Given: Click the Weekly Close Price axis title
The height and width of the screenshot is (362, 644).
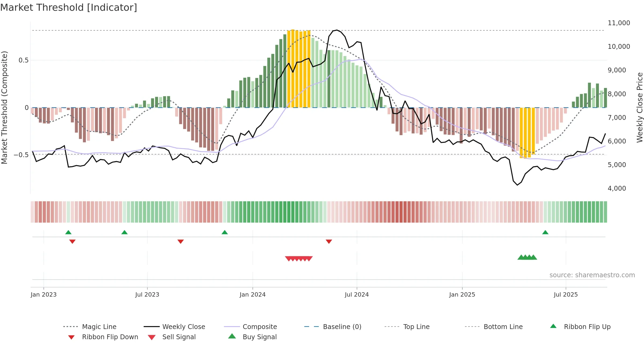Looking at the screenshot, I should tap(640, 107).
